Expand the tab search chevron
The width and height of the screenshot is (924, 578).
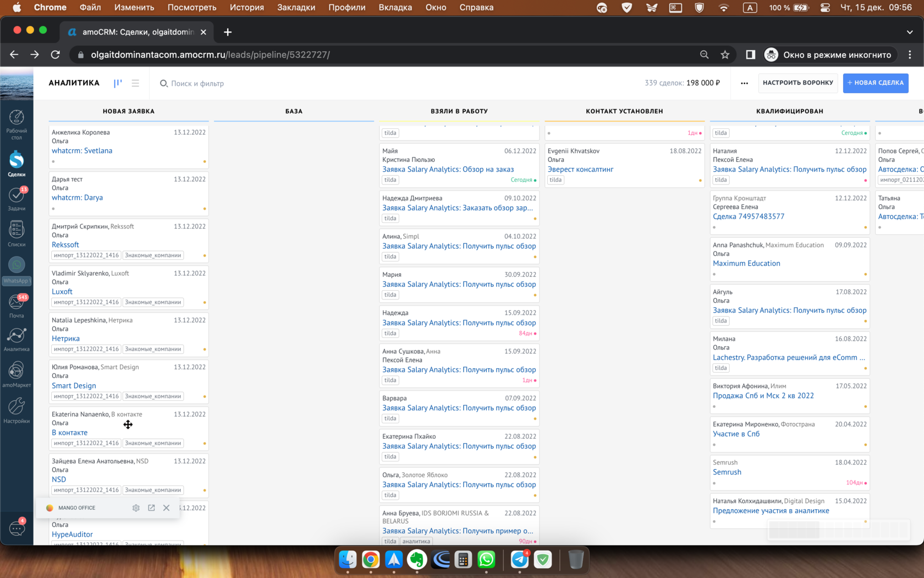[910, 32]
